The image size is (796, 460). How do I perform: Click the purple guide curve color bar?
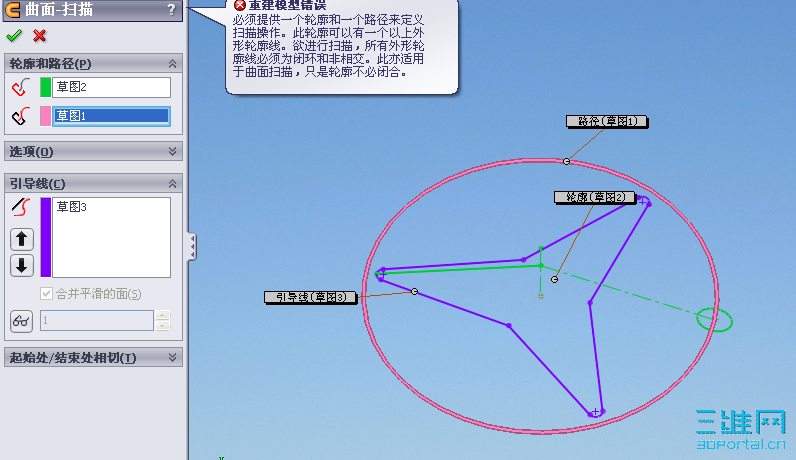pos(46,237)
